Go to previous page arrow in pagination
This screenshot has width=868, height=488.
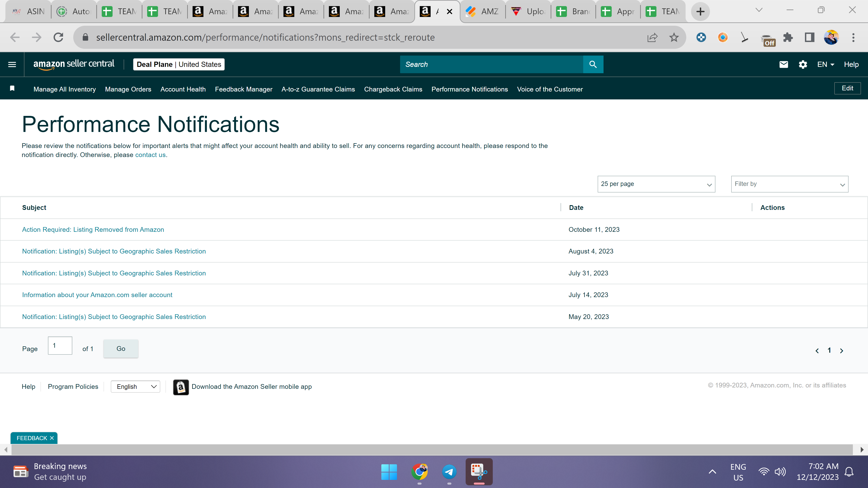point(817,351)
